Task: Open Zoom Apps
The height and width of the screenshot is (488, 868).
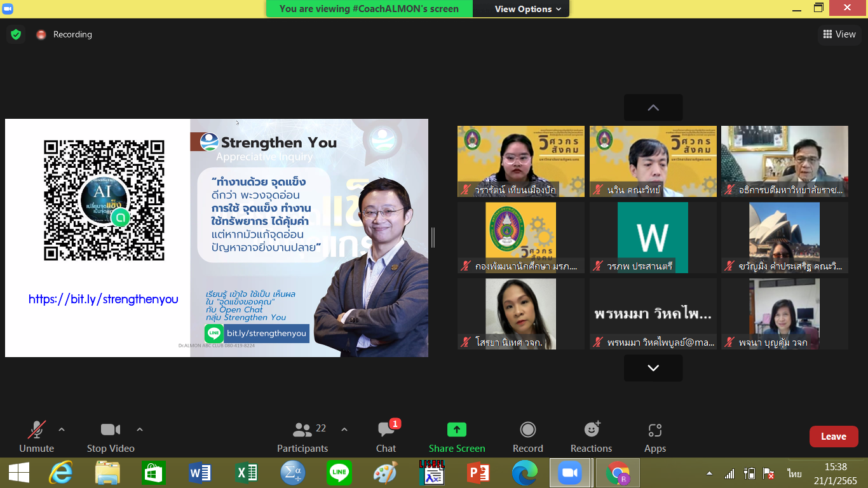Action: [655, 437]
